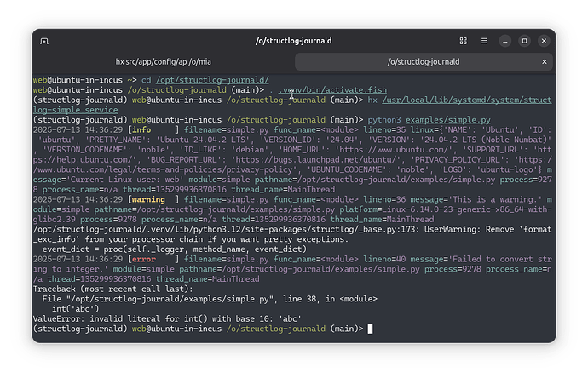Open the tab overview grid icon
588x378 pixels.
point(463,41)
